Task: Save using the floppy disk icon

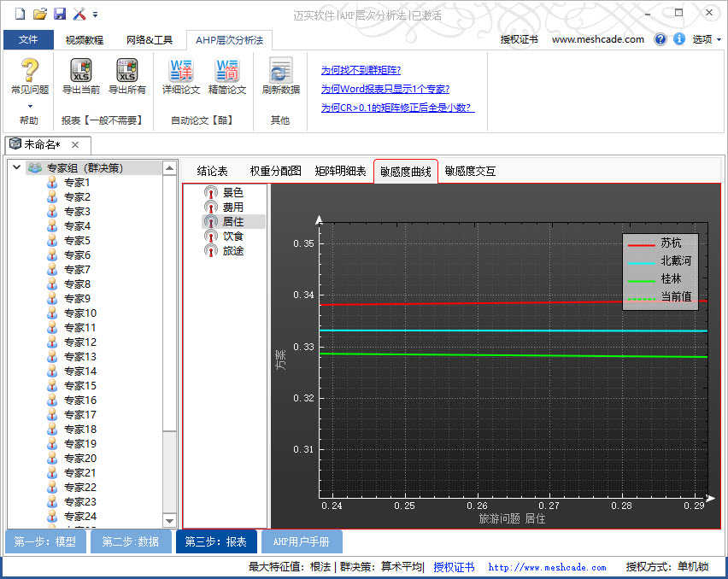Action: point(60,14)
